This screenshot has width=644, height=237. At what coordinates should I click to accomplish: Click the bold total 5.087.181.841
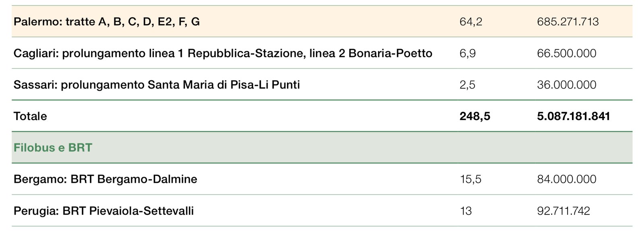click(573, 116)
